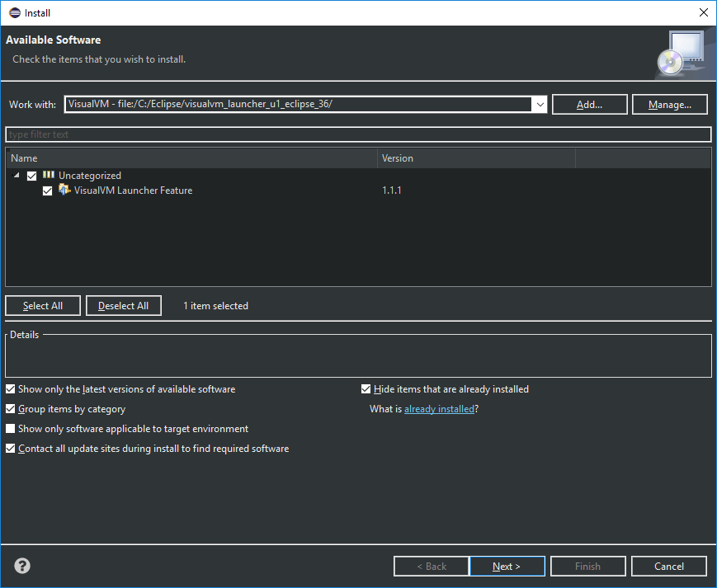
Task: Open the Work with dropdown list
Action: coord(540,105)
